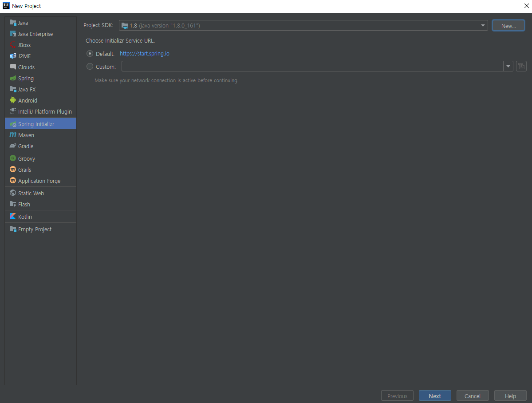Viewport: 532px width, 403px height.
Task: Choose the Kotlin project type
Action: pyautogui.click(x=41, y=217)
